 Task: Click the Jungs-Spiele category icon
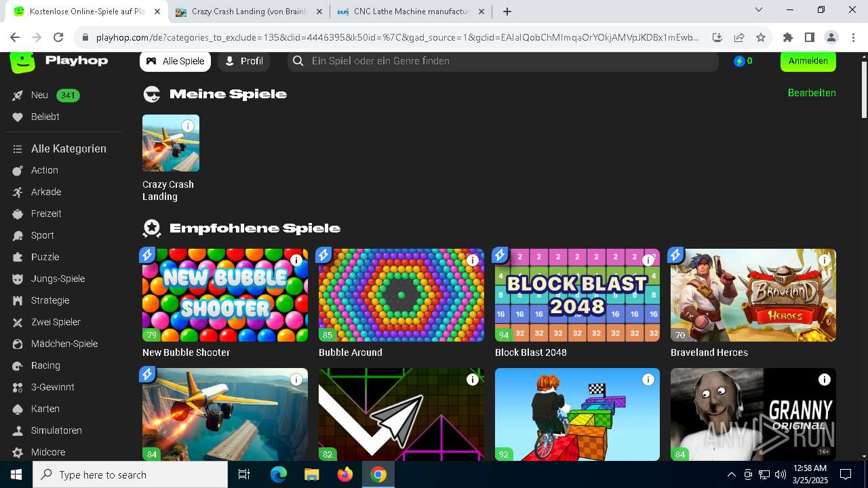coord(18,279)
